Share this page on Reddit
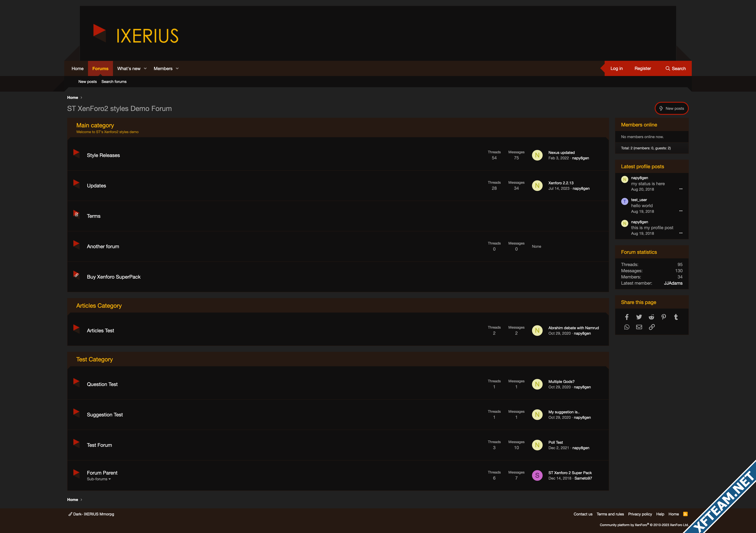Viewport: 756px width, 533px height. [x=651, y=317]
